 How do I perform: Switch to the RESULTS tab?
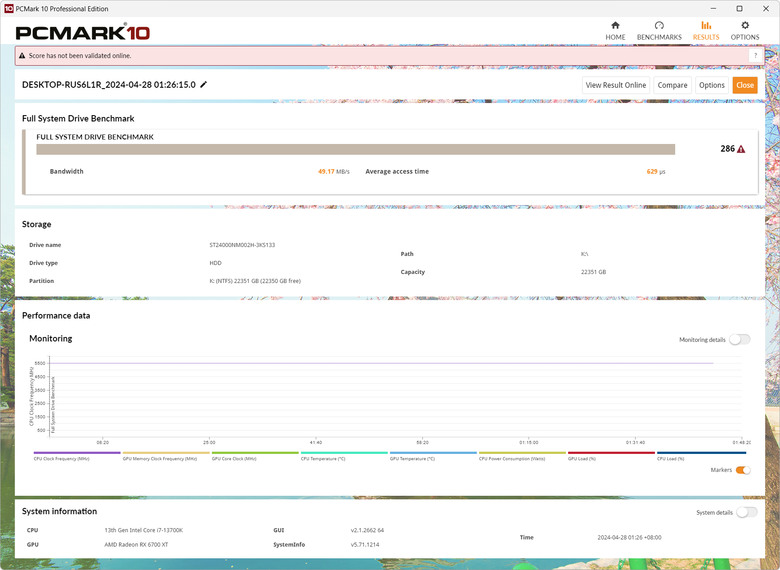pos(706,31)
